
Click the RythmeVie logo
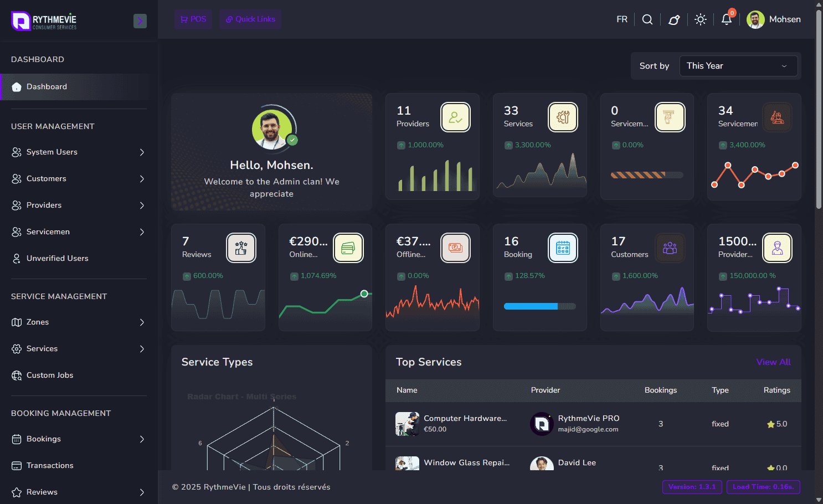tap(44, 21)
